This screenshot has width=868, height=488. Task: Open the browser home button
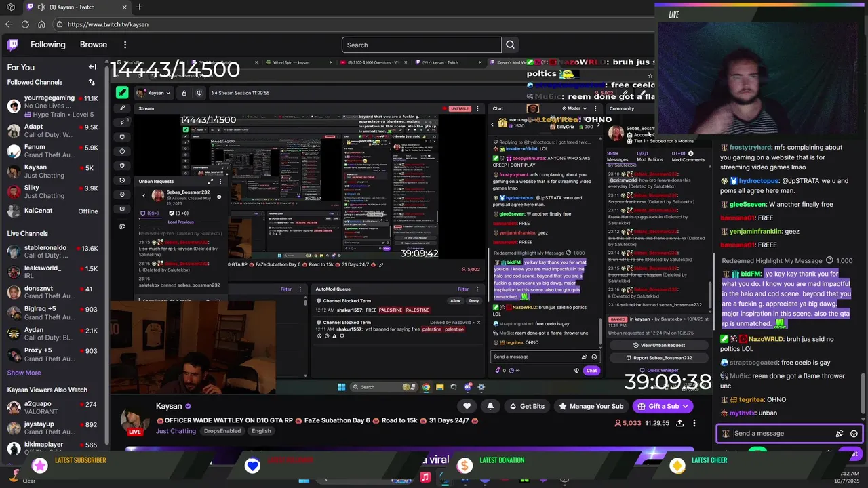pos(41,24)
